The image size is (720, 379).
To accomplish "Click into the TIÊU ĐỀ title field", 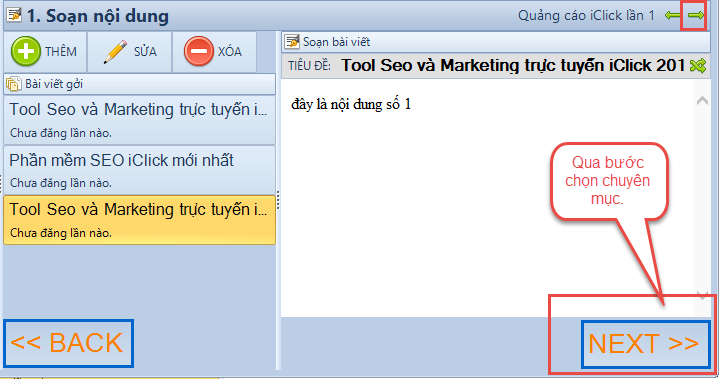I will (x=513, y=66).
